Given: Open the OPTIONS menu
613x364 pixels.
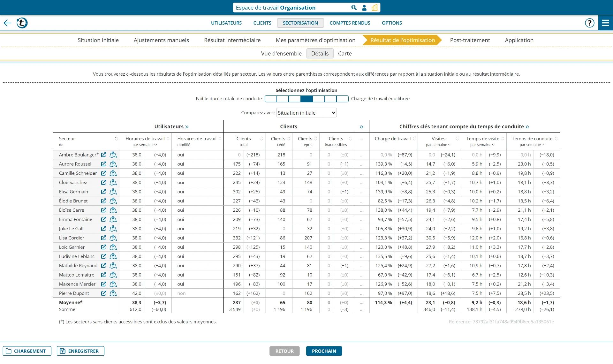Looking at the screenshot, I should pos(392,23).
